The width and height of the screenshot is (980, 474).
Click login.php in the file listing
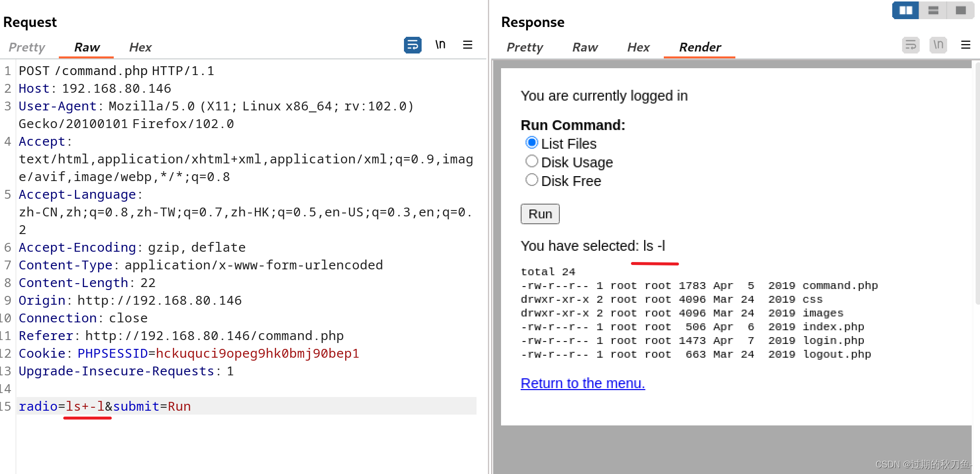(833, 341)
